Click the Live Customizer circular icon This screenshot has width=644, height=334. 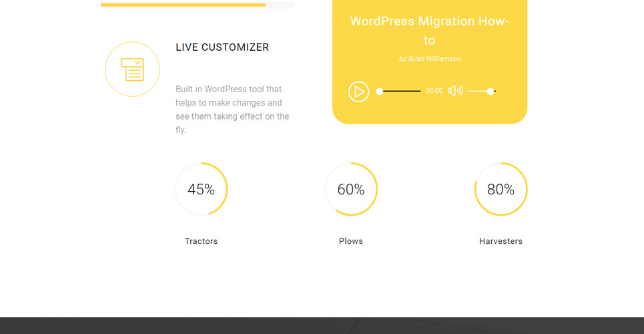132,69
